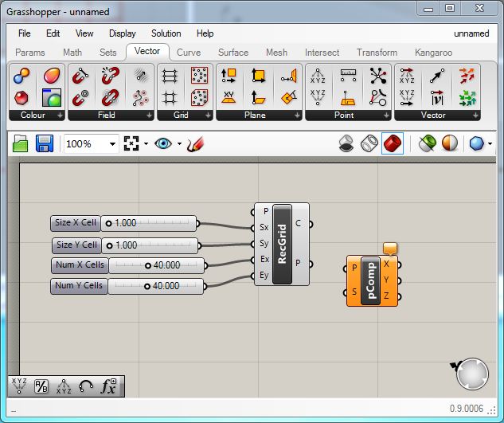Toggle preview selected objects only
Viewport: 504px width, 423px height.
pyautogui.click(x=428, y=143)
